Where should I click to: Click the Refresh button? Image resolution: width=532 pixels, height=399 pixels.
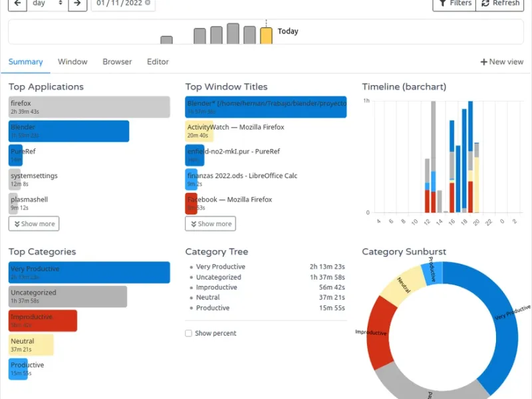pos(500,4)
